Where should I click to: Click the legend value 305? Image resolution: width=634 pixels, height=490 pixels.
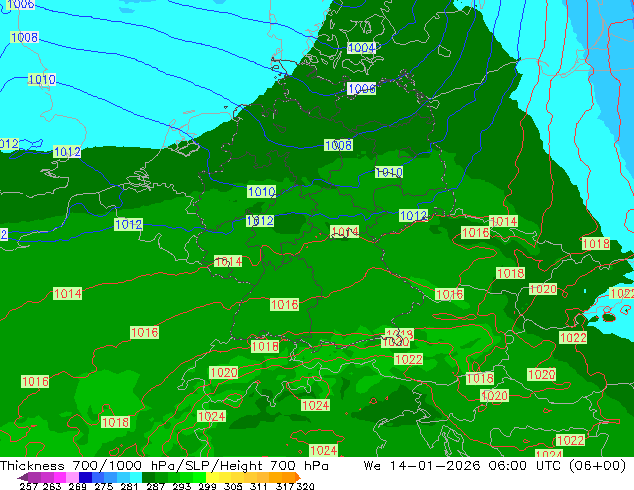232,486
